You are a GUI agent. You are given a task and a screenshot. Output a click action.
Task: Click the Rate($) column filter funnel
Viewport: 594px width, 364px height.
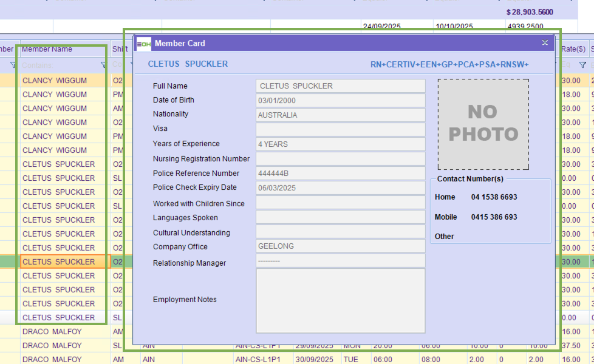pos(582,65)
